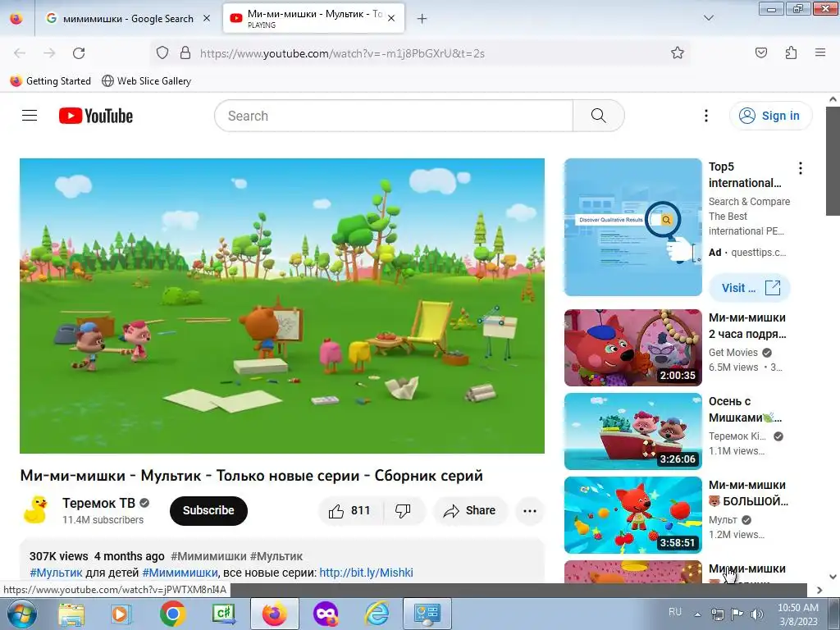Screen dimensions: 840x630
Task: Click the Firefox View icon
Action: tap(16, 19)
